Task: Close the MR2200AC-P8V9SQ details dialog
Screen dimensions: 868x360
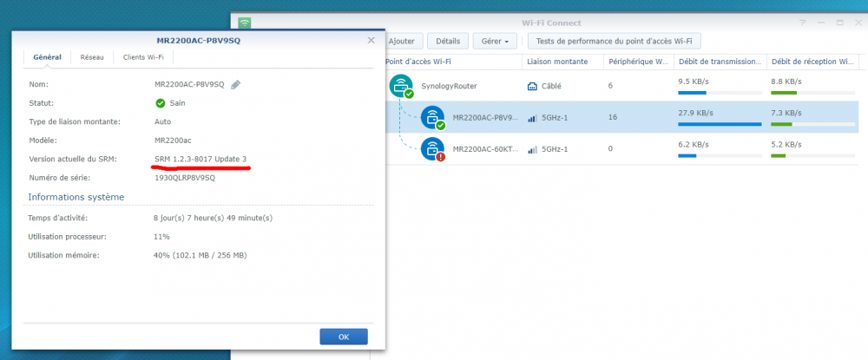Action: pyautogui.click(x=371, y=41)
